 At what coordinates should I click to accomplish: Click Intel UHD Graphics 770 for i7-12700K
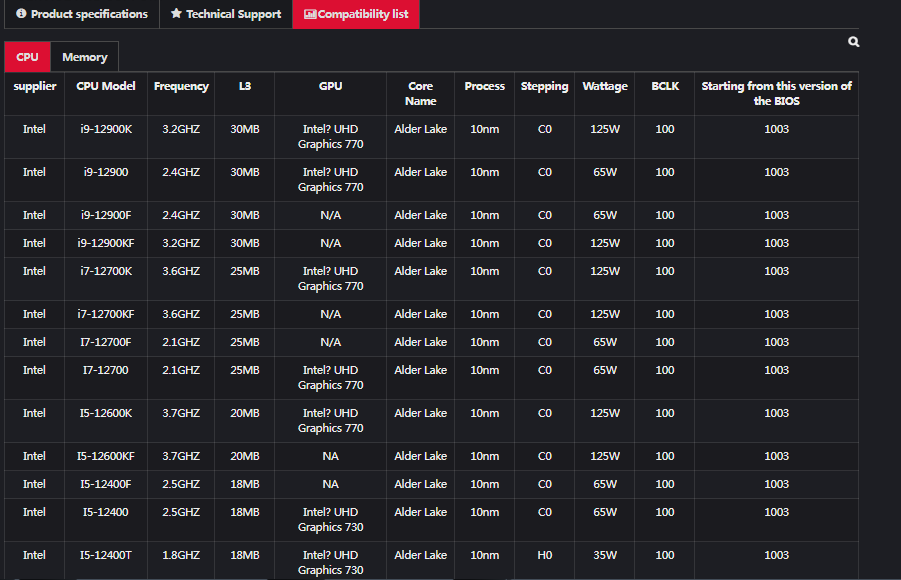[x=330, y=279]
